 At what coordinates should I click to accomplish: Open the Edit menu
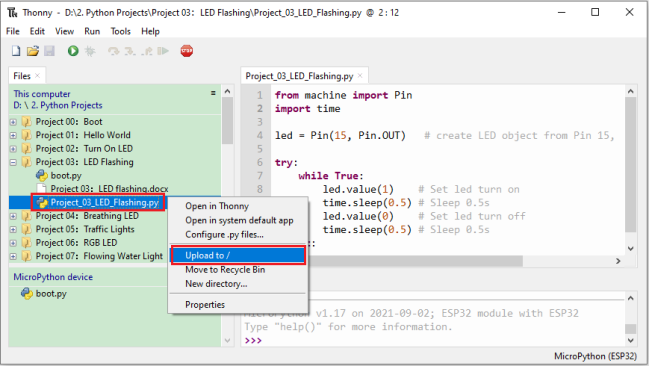click(x=37, y=32)
